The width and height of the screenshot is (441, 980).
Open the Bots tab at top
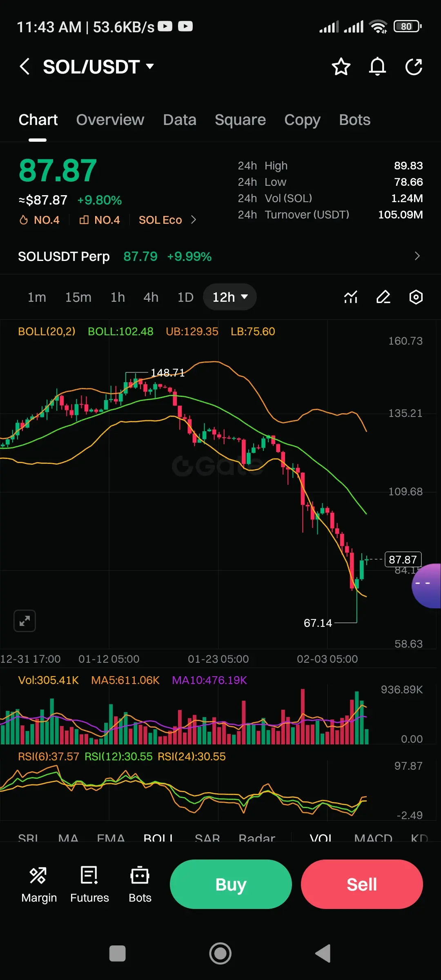[x=354, y=120]
